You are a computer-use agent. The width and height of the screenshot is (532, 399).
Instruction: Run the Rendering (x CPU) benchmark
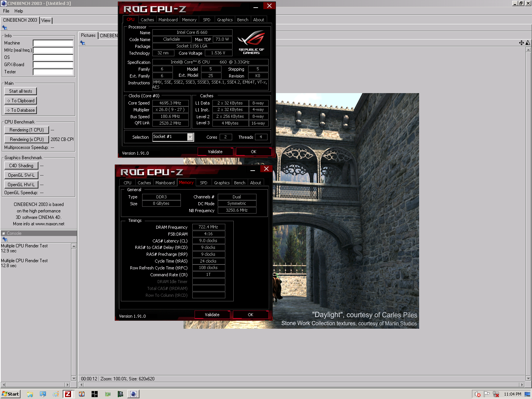tap(27, 139)
